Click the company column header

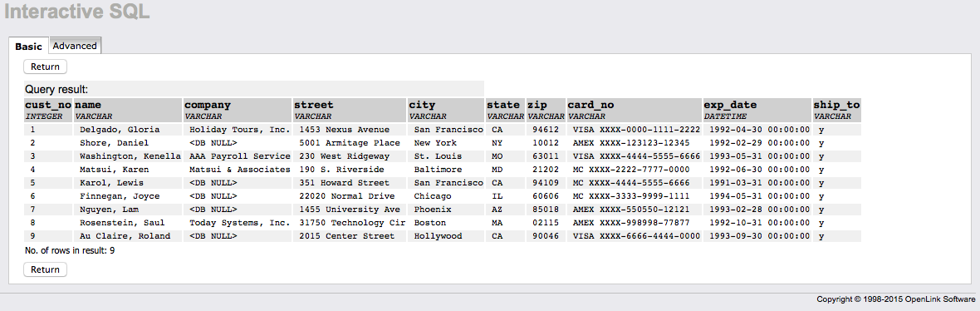208,105
